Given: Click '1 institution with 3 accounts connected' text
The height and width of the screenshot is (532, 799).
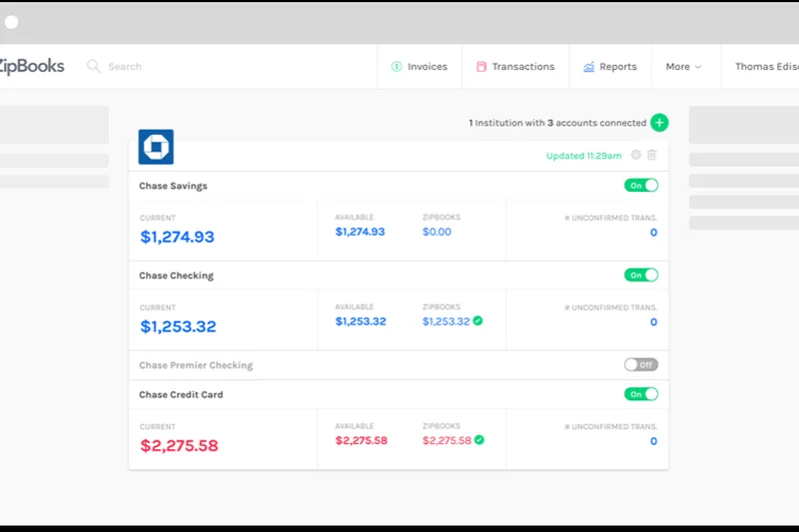Looking at the screenshot, I should (x=557, y=123).
